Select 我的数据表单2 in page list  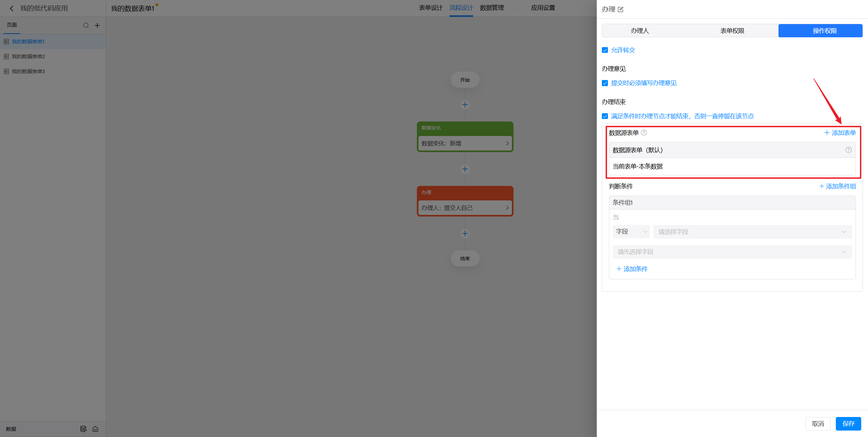[x=28, y=57]
